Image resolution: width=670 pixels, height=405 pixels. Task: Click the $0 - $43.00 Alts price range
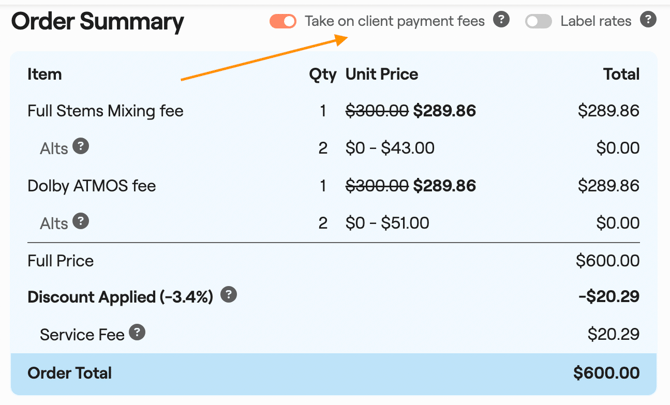pos(390,148)
